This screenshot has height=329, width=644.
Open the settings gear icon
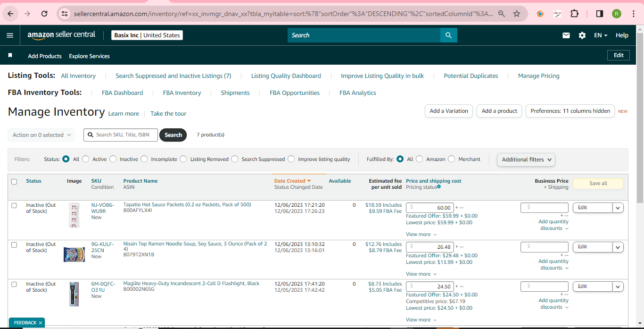click(x=582, y=35)
